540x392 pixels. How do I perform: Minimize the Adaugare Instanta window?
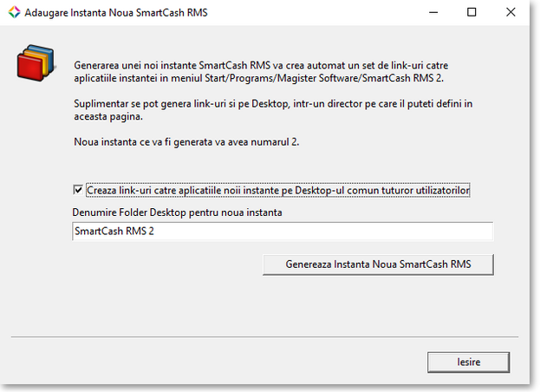click(433, 12)
